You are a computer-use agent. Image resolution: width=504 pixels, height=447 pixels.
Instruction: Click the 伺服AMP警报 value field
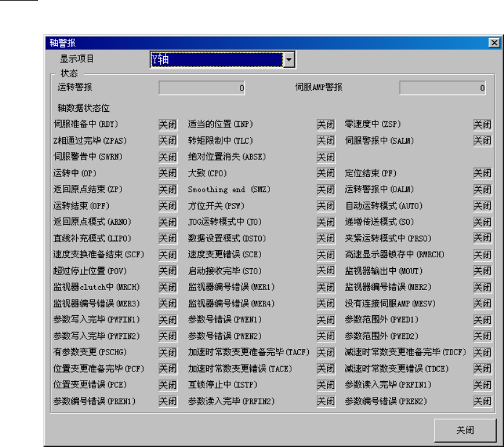442,88
